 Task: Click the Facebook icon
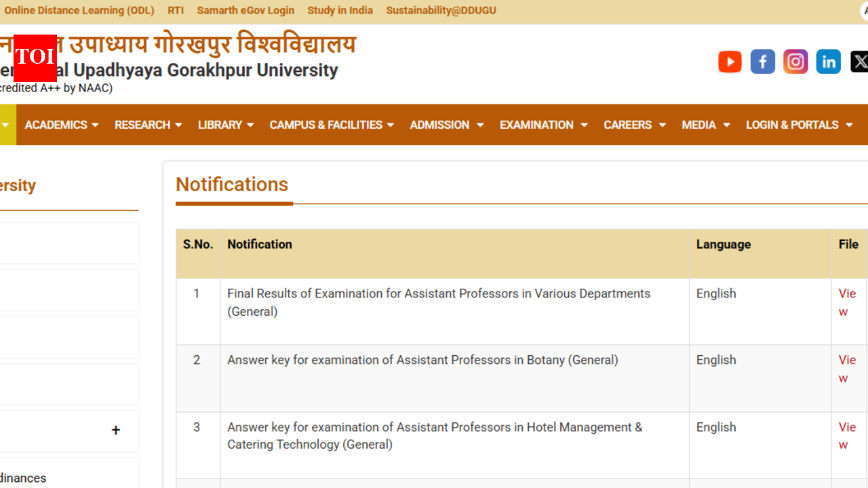tap(762, 62)
